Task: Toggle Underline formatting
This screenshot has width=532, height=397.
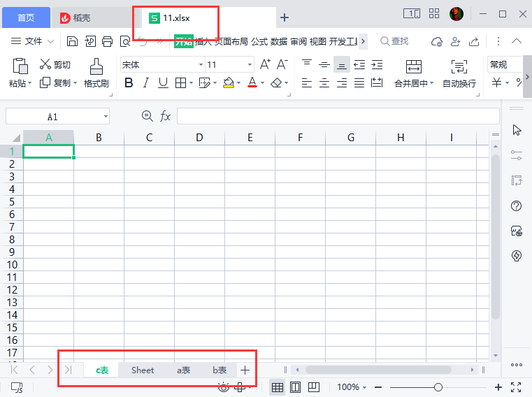Action: 163,82
